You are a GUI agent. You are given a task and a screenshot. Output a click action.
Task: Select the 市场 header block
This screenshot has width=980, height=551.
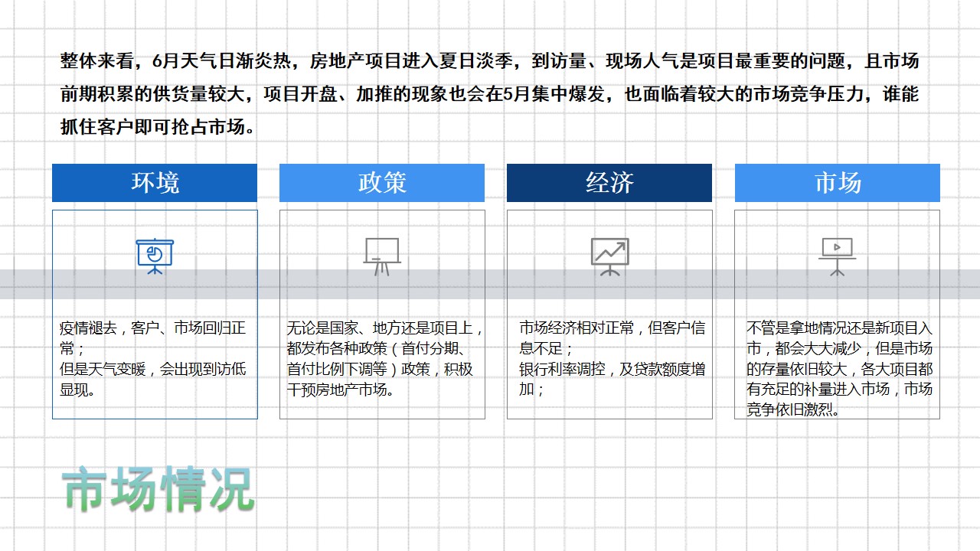838,183
